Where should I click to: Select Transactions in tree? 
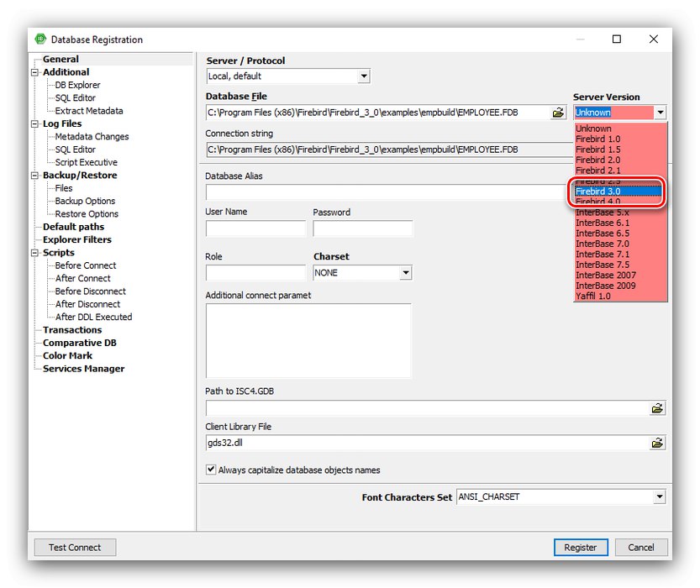[72, 330]
